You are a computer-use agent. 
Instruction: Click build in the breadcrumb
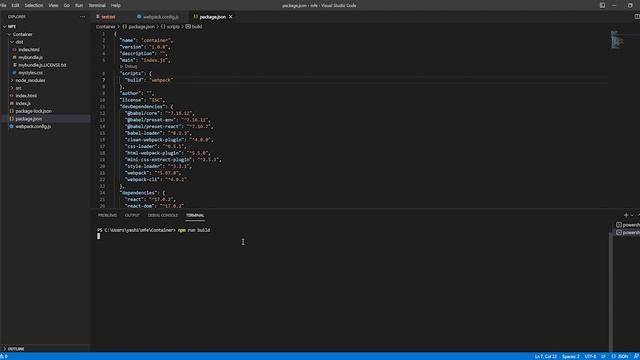pos(197,27)
